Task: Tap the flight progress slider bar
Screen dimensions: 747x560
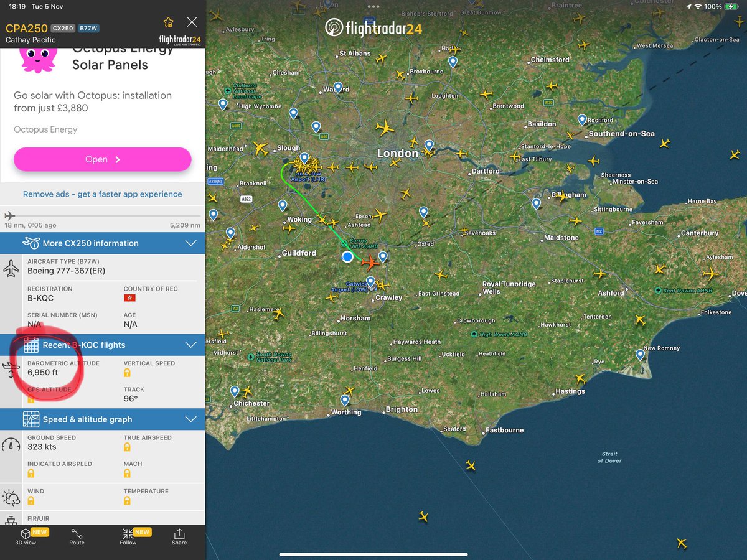Action: click(x=103, y=216)
